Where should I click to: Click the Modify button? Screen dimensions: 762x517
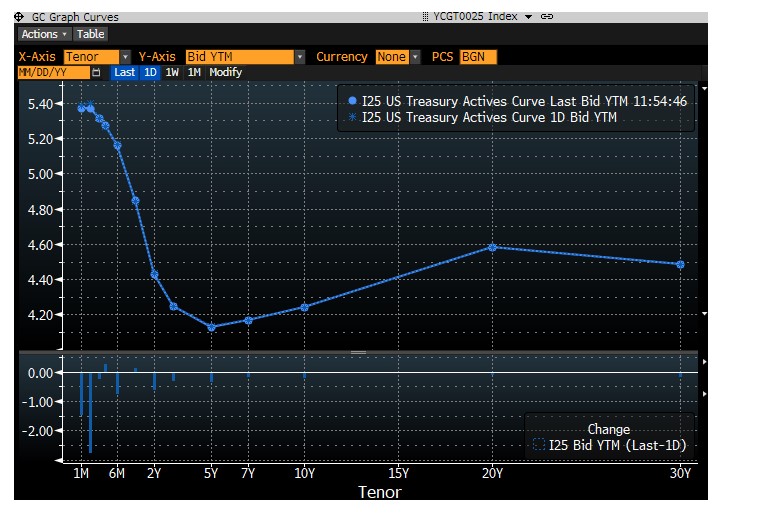pyautogui.click(x=225, y=72)
